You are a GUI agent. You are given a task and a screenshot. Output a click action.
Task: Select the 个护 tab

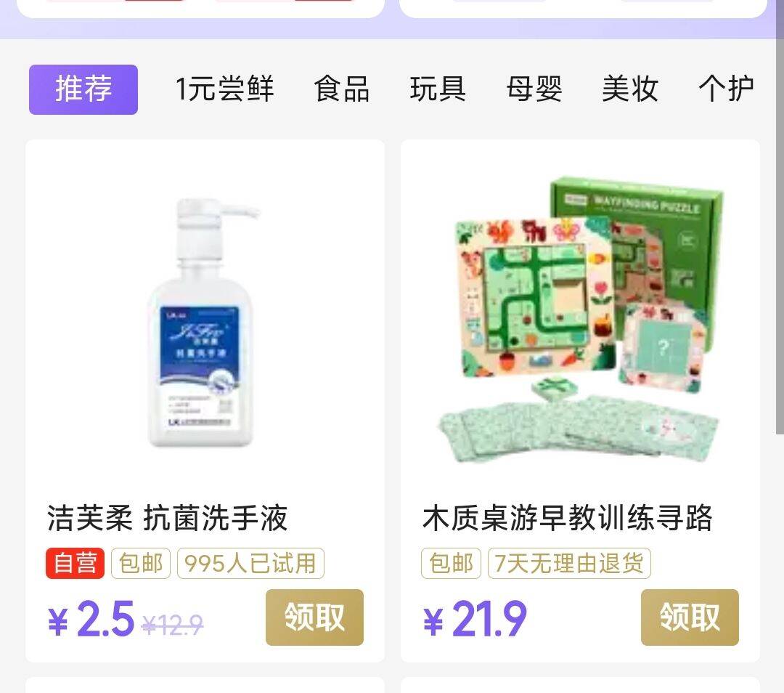click(x=726, y=89)
